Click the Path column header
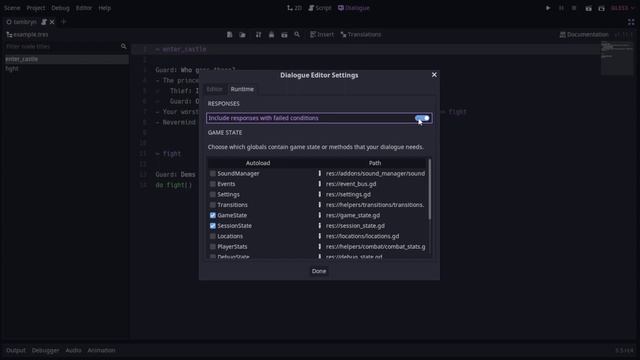 point(375,163)
